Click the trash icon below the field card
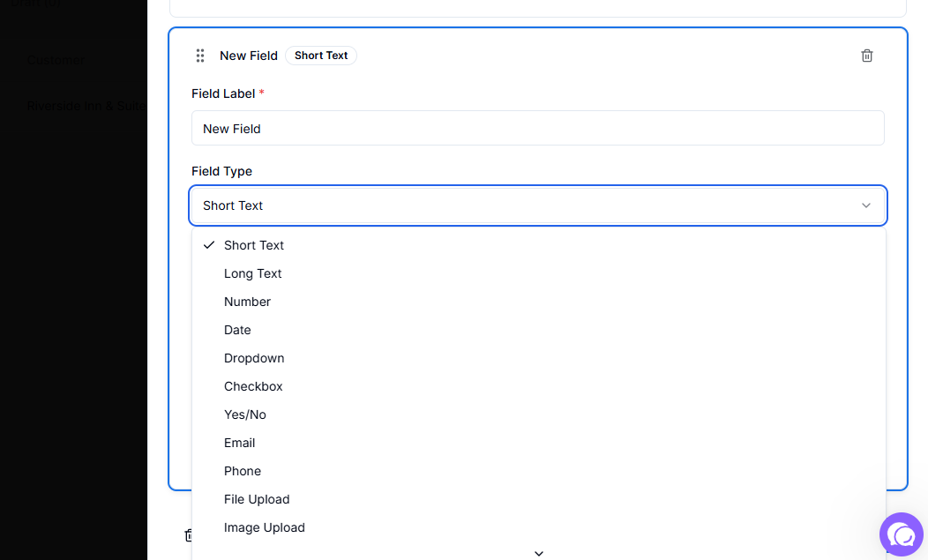 [190, 535]
